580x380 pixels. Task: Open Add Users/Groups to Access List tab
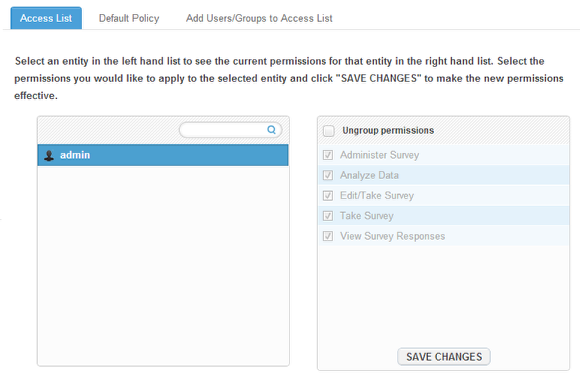tap(259, 18)
